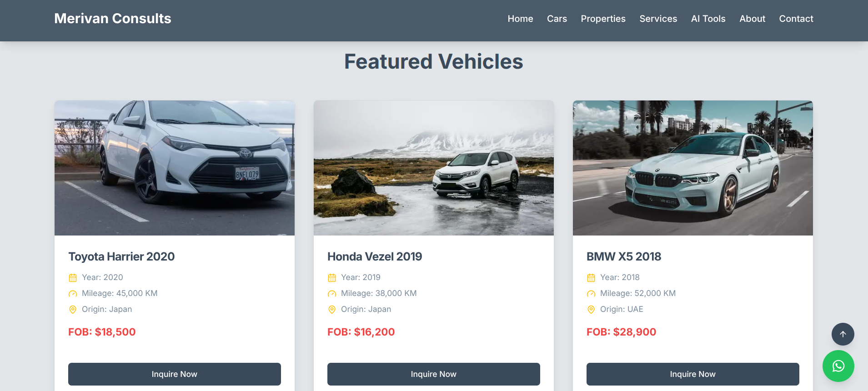This screenshot has height=391, width=868.
Task: Click calendar icon on Toyota Harrier card
Action: (73, 278)
